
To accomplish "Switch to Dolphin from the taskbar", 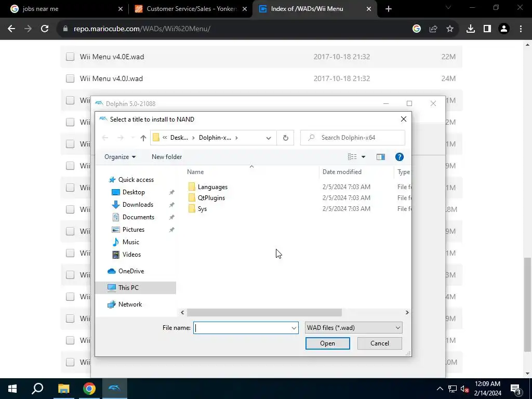I will (x=115, y=389).
